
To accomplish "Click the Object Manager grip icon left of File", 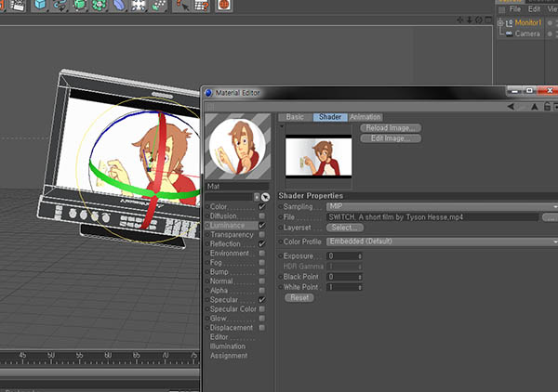I will coord(501,9).
